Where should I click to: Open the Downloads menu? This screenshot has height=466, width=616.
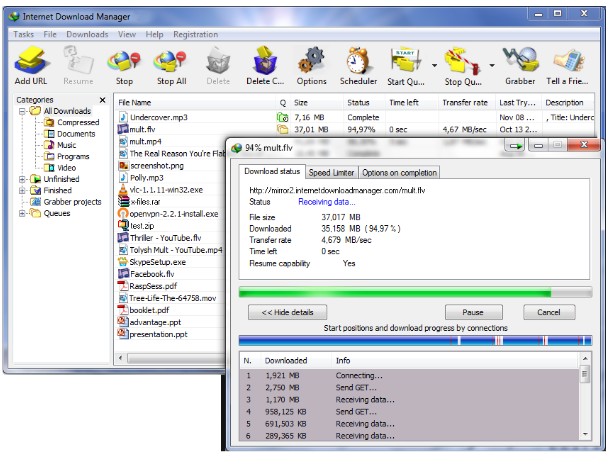click(x=87, y=34)
